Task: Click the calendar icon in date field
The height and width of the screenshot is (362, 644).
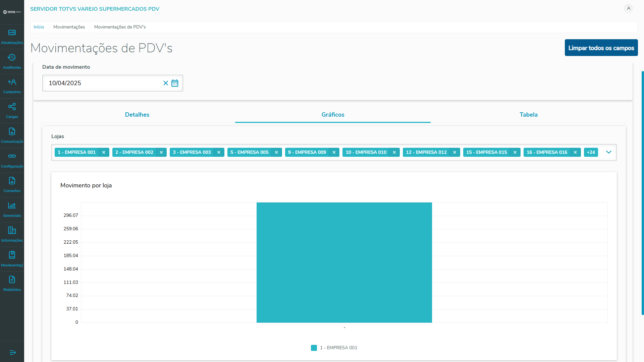Action: [175, 83]
